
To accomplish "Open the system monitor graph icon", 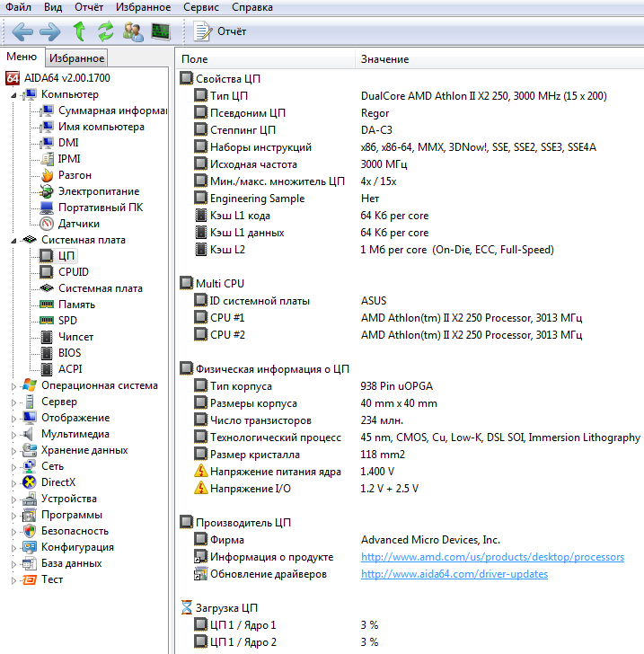I will pos(161,31).
